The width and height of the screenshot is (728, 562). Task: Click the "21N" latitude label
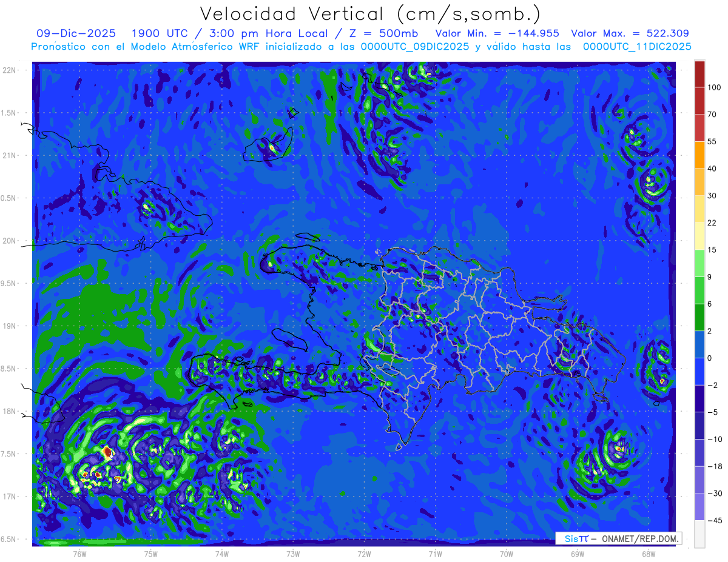(x=9, y=155)
